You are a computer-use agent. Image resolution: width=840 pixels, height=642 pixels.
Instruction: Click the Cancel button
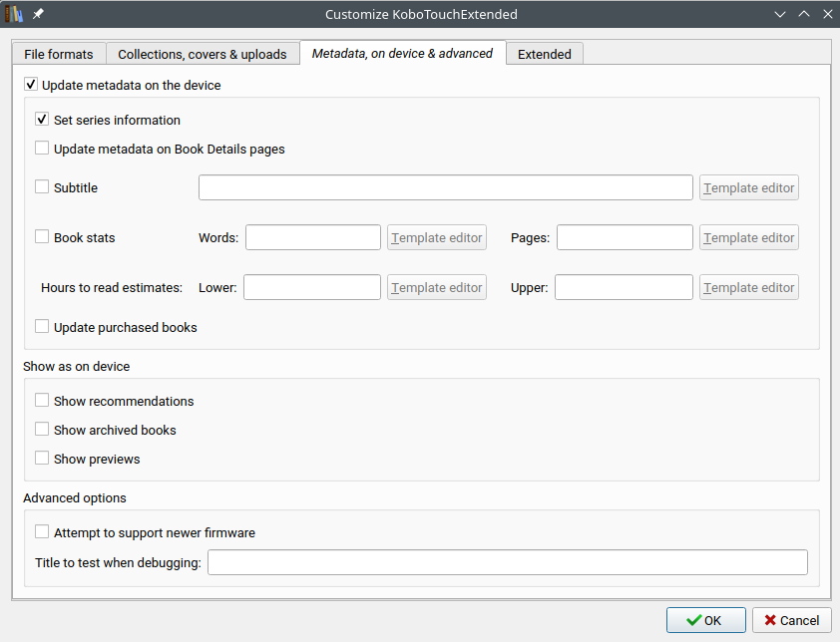coord(792,620)
